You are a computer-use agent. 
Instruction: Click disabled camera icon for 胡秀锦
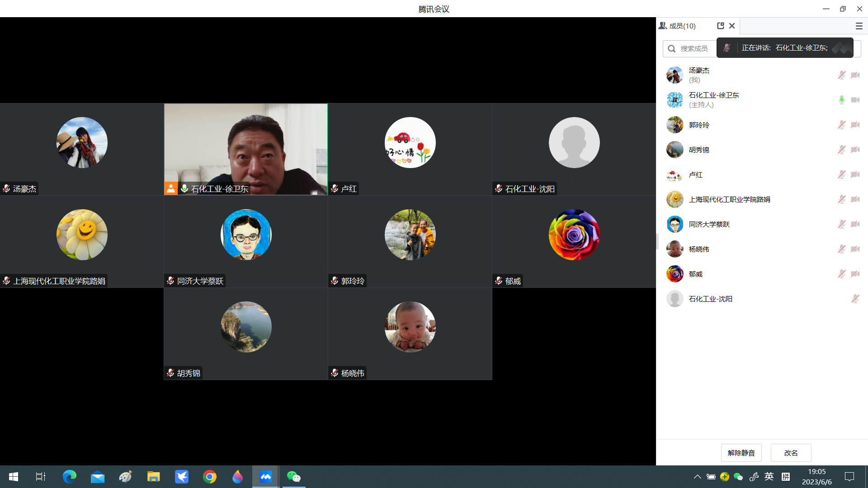(855, 150)
